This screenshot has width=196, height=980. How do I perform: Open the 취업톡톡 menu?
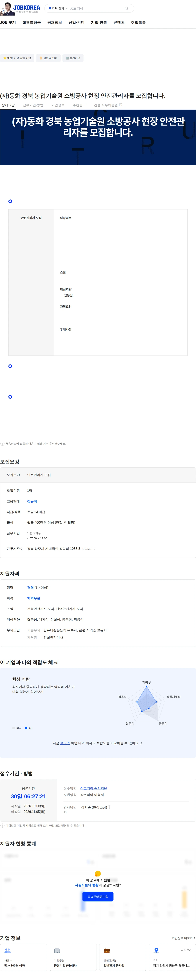(x=138, y=23)
